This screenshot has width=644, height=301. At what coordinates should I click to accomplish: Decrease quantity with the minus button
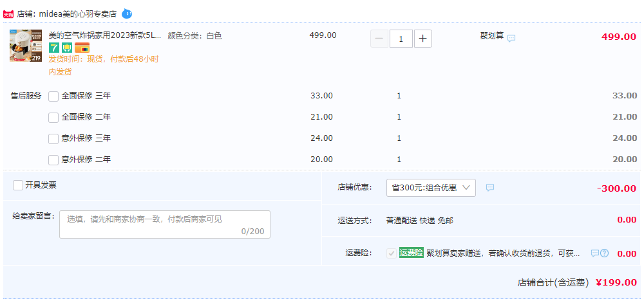[379, 39]
